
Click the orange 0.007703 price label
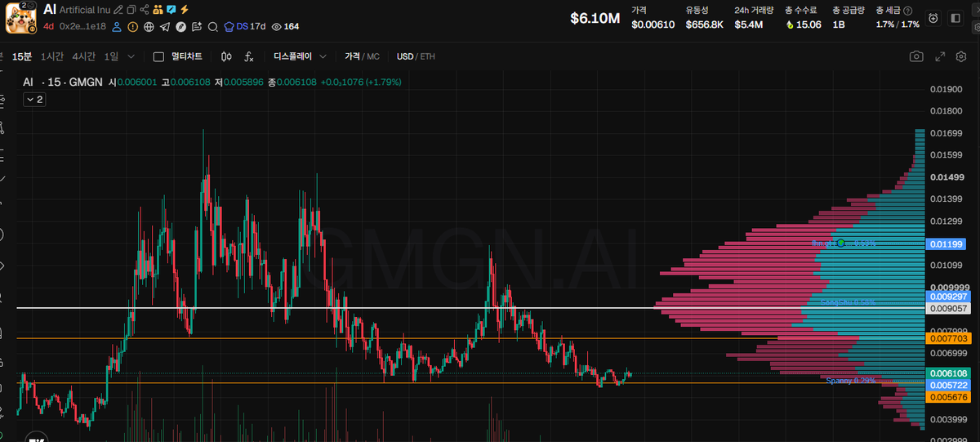[947, 337]
